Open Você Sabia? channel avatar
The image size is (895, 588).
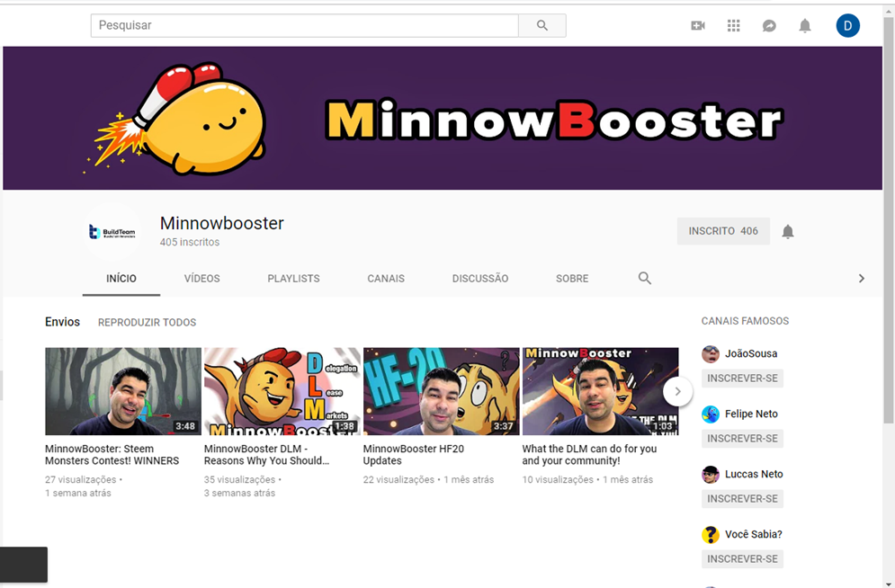pos(710,534)
